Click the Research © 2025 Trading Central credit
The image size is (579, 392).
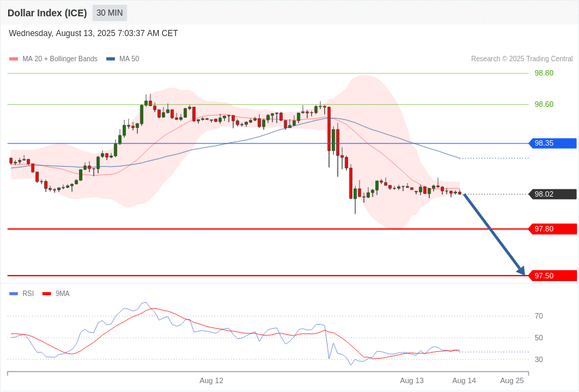click(x=522, y=59)
